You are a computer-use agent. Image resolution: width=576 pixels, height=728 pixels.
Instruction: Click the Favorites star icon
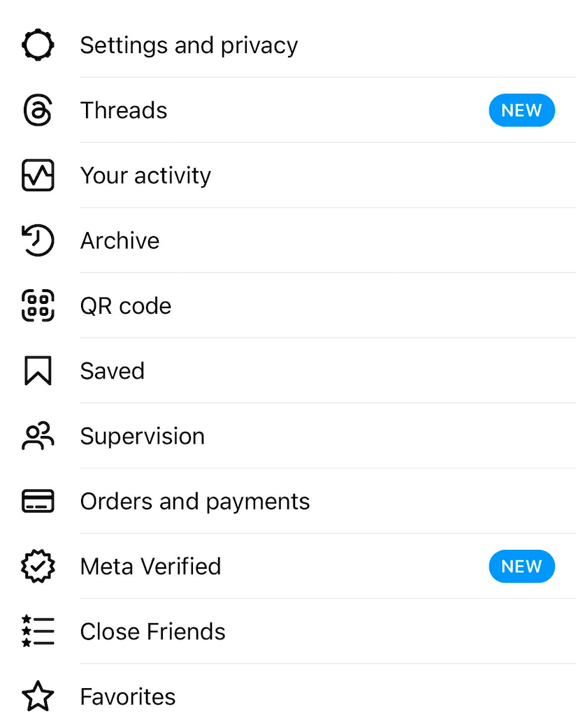38,697
